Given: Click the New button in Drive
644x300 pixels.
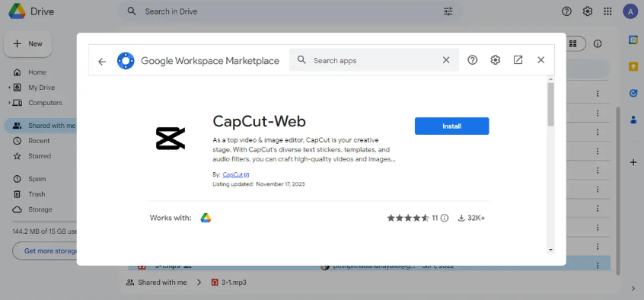Looking at the screenshot, I should [x=28, y=44].
